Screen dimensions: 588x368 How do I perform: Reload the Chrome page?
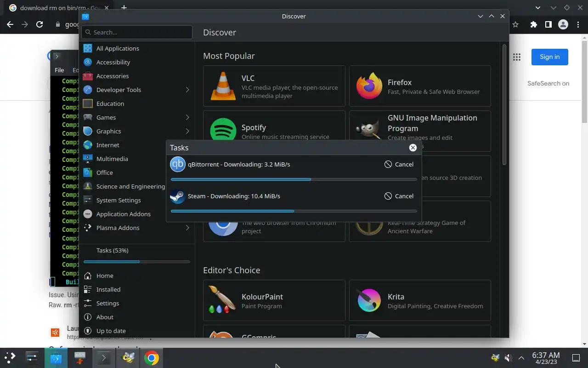[40, 24]
